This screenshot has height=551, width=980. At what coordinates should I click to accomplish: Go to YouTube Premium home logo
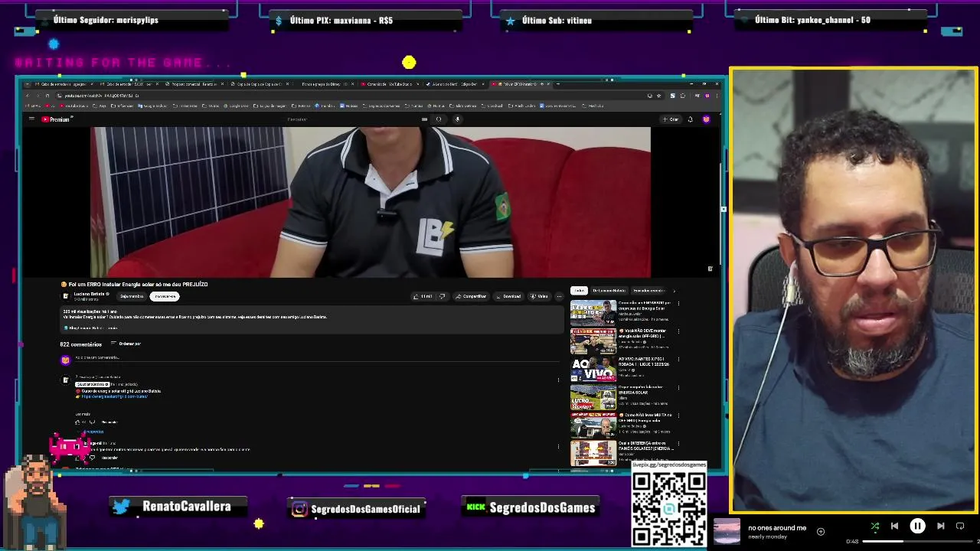pos(56,119)
